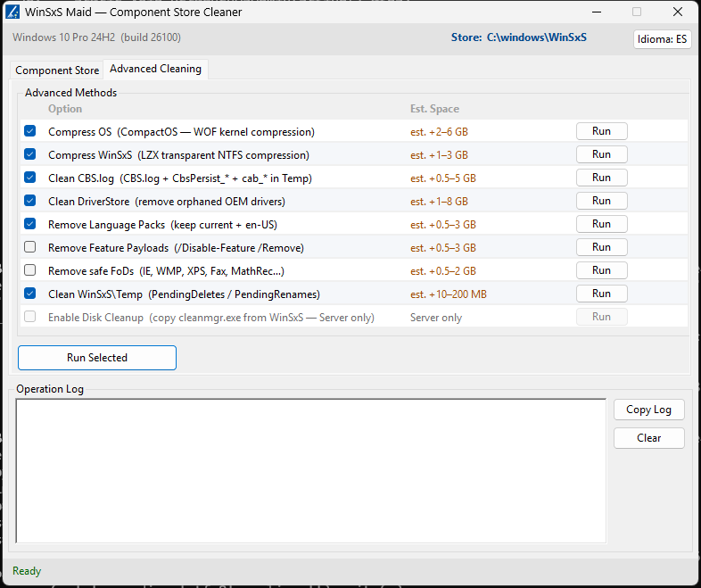Click the Option column header
Viewport: 701px width, 588px height.
coord(65,109)
